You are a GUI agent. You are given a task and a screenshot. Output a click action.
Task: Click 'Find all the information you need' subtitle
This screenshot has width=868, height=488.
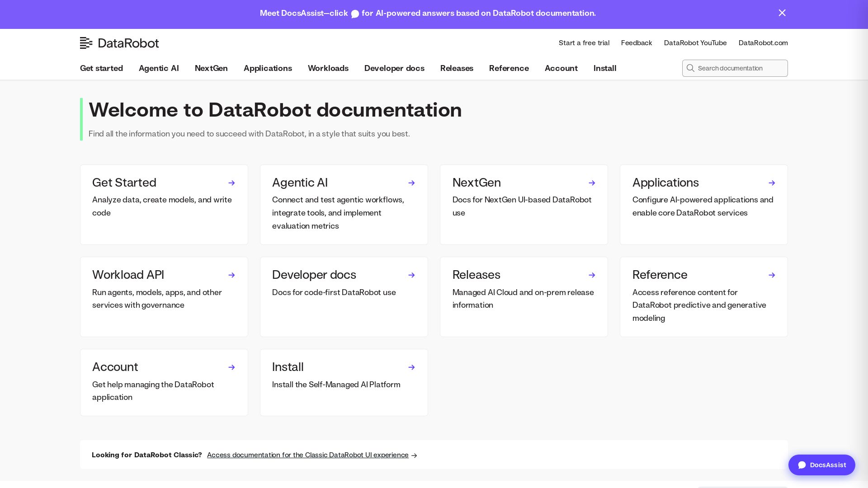[249, 134]
